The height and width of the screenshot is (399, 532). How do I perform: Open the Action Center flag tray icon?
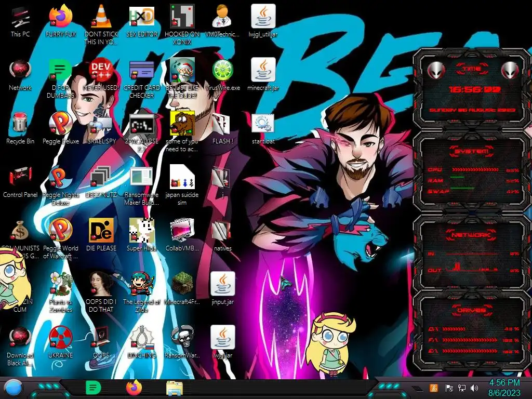tap(449, 388)
